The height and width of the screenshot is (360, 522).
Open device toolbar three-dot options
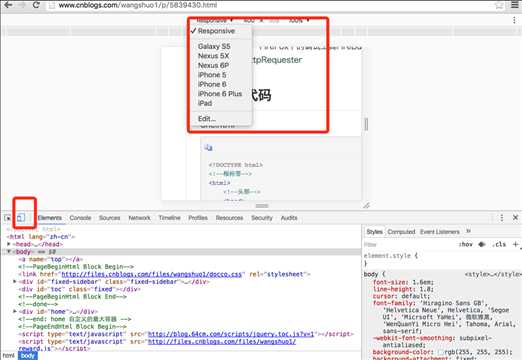[x=514, y=21]
